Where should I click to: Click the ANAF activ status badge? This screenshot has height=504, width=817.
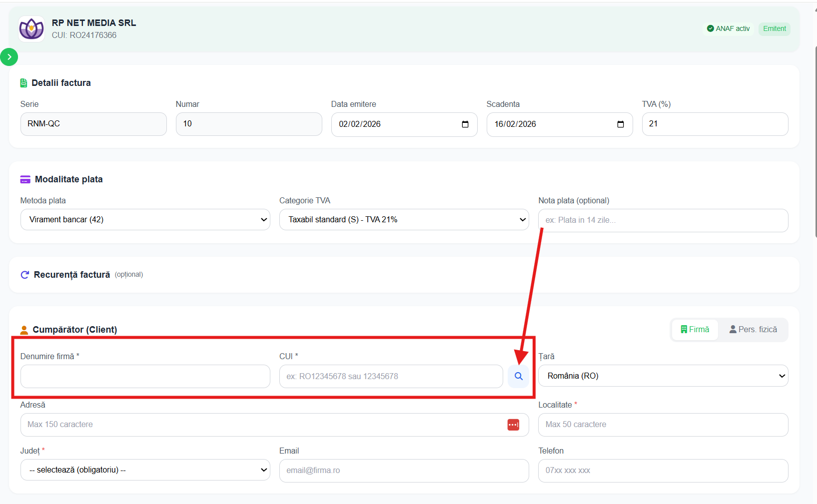pyautogui.click(x=728, y=28)
